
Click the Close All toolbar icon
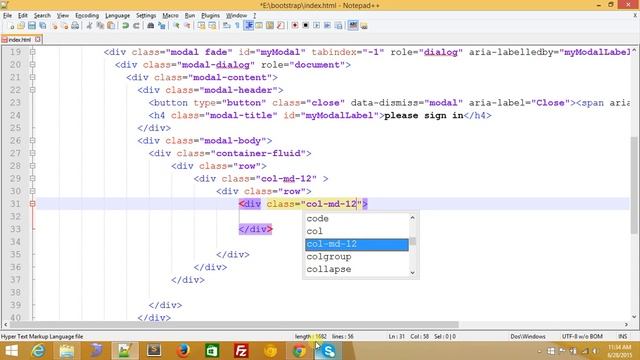coord(64,26)
